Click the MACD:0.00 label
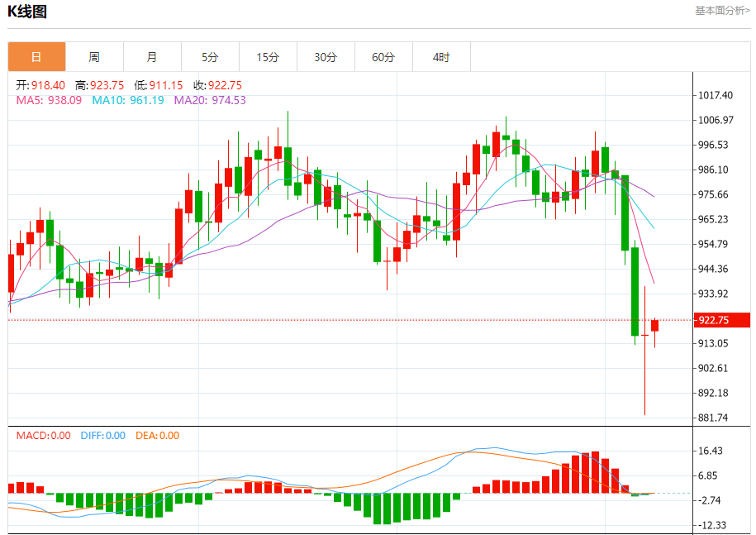 coord(44,436)
